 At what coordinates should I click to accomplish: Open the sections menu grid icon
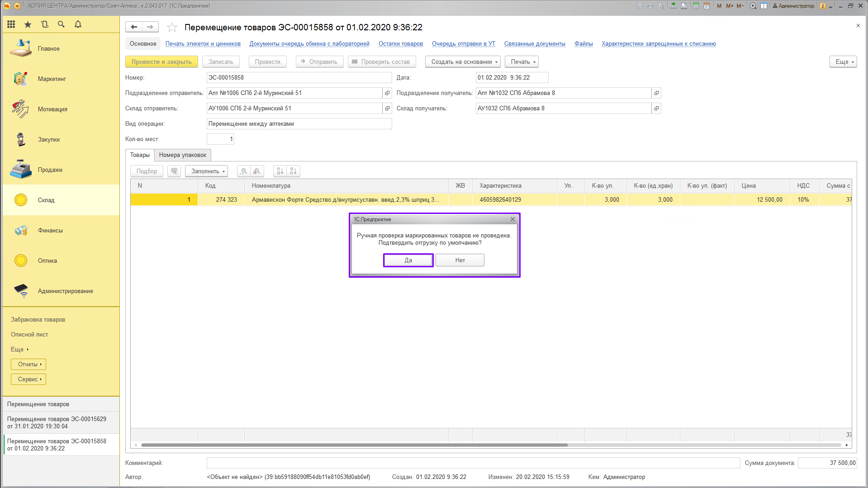(x=11, y=24)
